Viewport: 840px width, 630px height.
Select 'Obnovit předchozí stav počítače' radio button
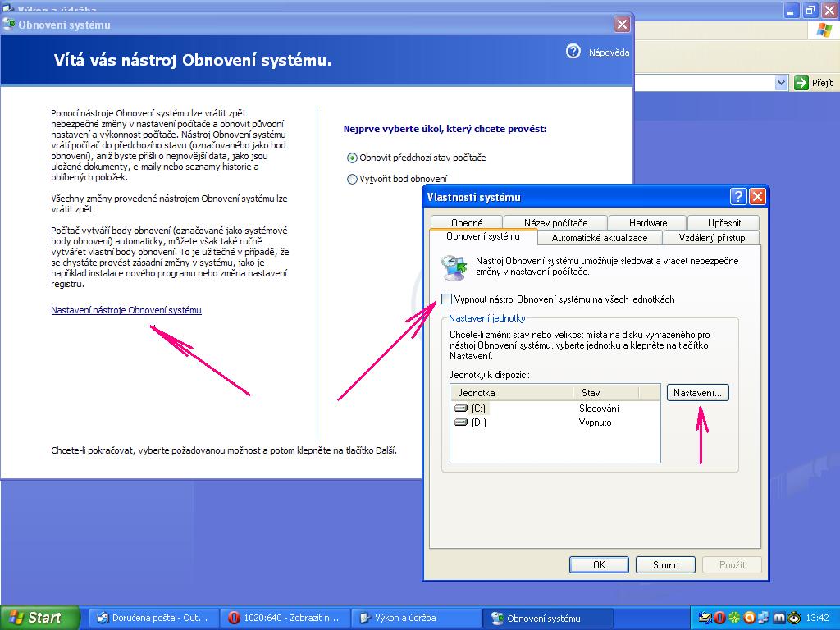coord(353,157)
